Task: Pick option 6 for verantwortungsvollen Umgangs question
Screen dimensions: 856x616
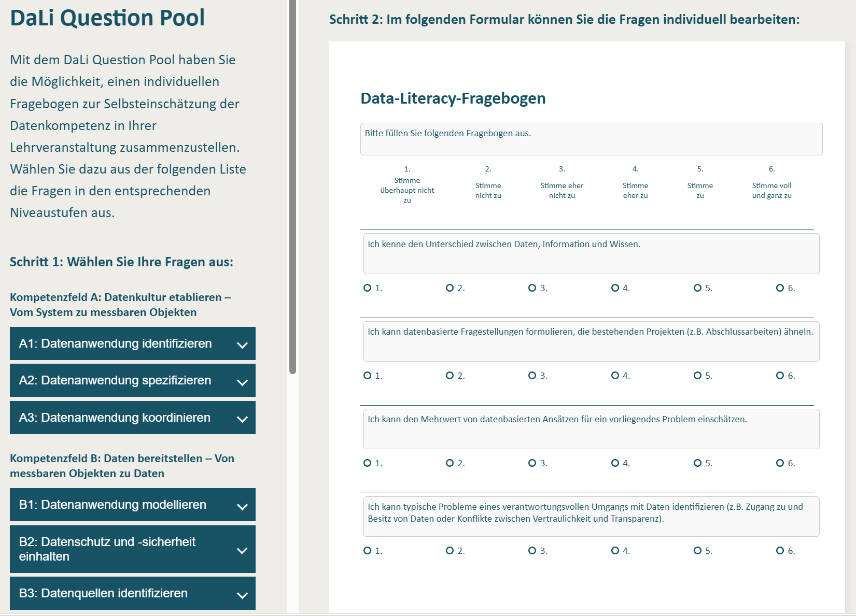Action: [x=780, y=551]
